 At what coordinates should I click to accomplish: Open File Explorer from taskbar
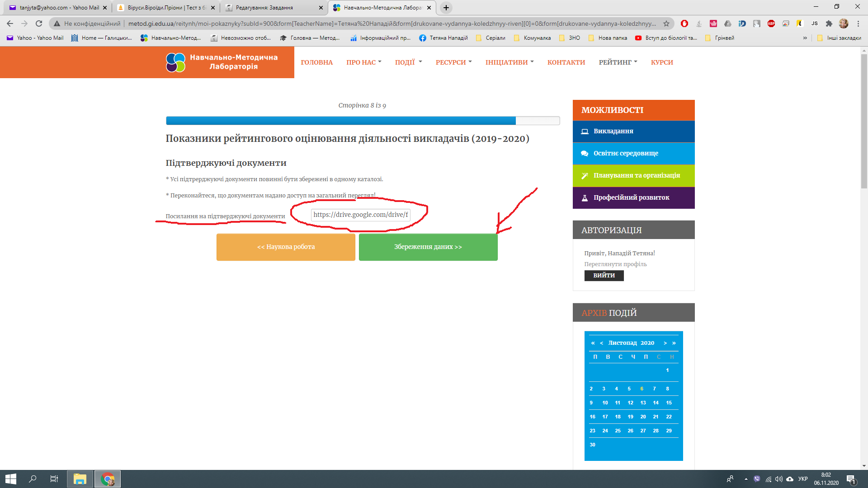[x=80, y=479]
